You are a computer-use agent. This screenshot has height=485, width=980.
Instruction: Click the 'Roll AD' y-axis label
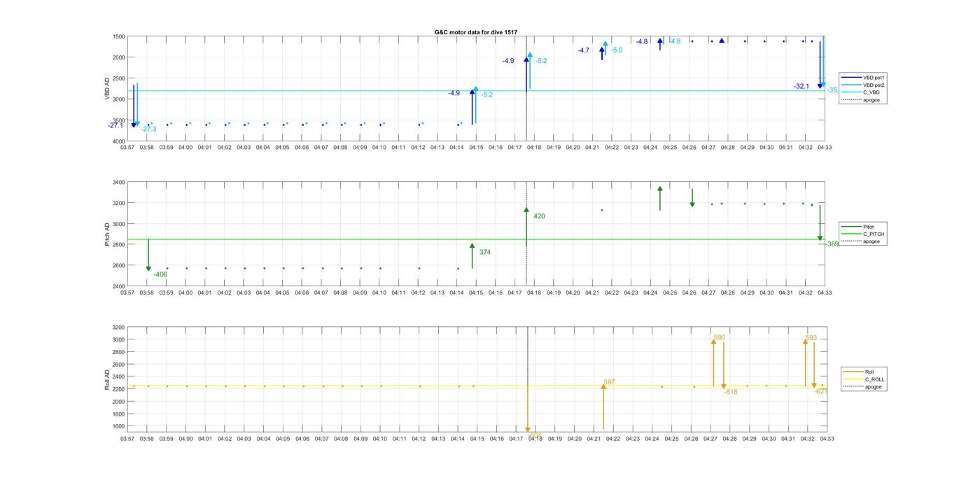pyautogui.click(x=107, y=379)
